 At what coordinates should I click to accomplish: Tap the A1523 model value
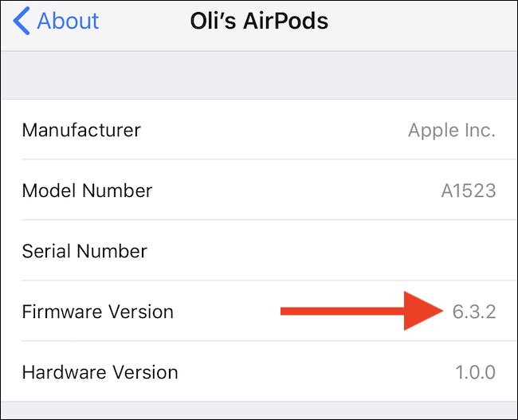469,191
